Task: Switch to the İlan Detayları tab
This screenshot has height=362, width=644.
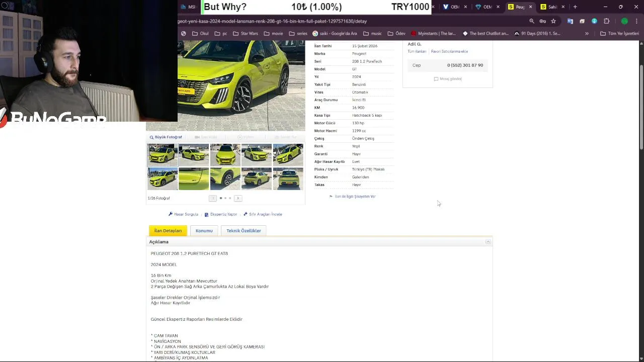Action: pyautogui.click(x=168, y=231)
